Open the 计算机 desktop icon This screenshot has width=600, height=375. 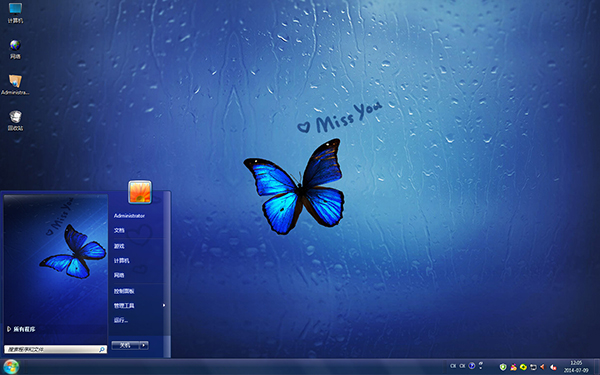(15, 12)
